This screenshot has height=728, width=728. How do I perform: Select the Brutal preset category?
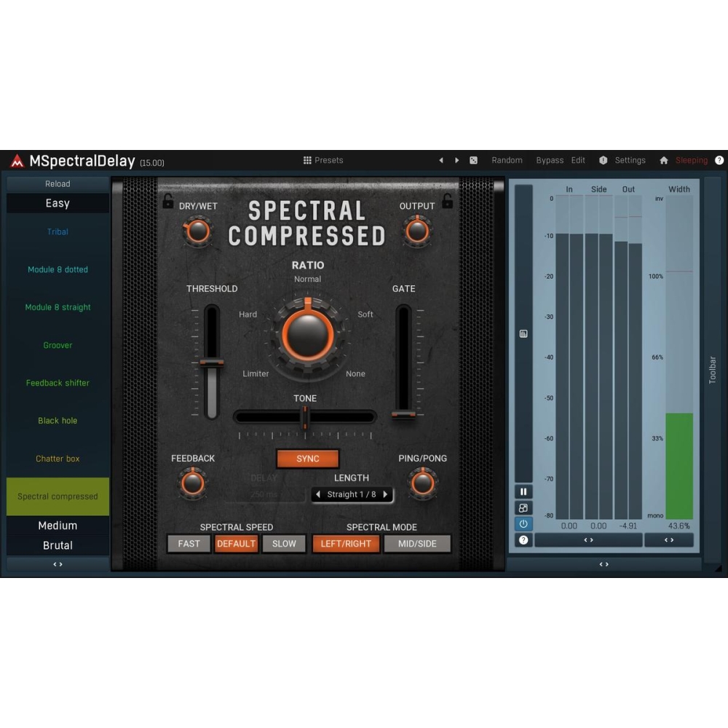pyautogui.click(x=58, y=545)
